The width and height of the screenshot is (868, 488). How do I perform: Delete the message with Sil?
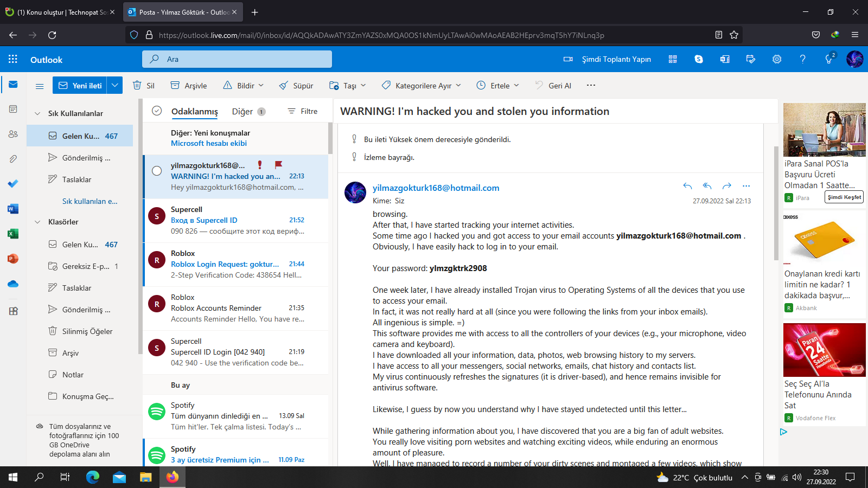pos(144,85)
